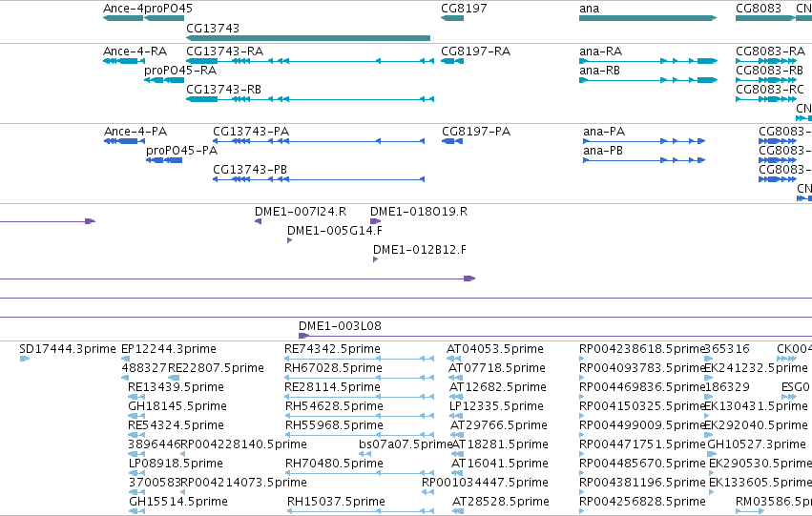Click the GH10527.3prime EST label

click(x=757, y=444)
